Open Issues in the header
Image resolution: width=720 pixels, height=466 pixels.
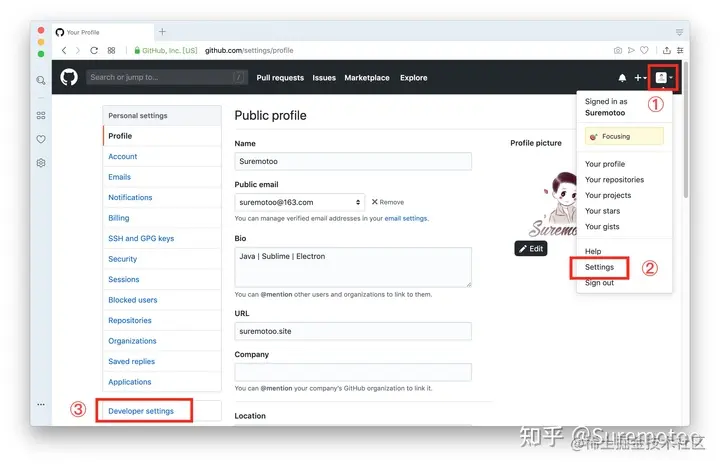pyautogui.click(x=324, y=78)
